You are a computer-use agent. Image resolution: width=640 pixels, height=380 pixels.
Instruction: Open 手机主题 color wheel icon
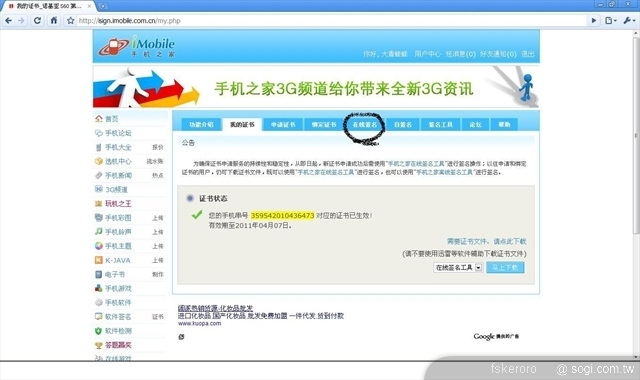coord(98,246)
